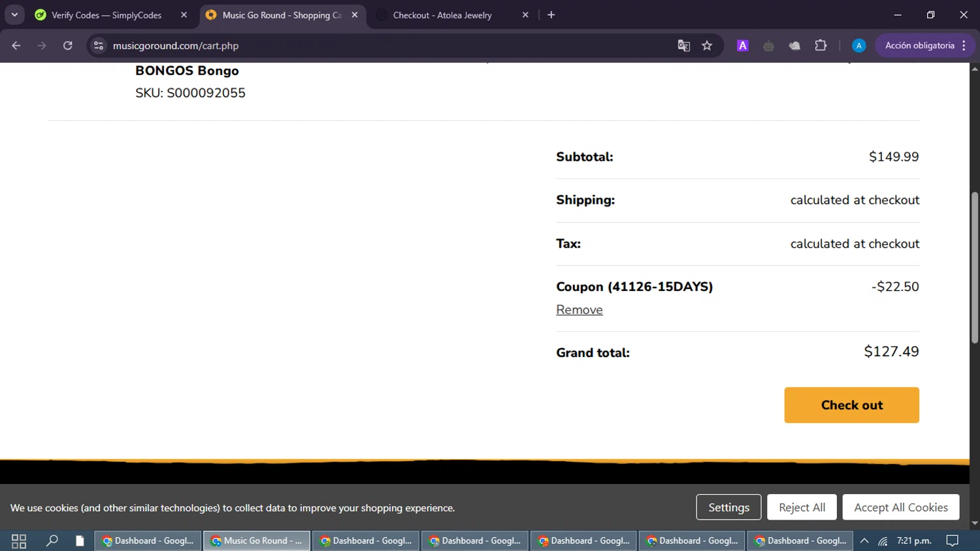Remove the applied coupon

point(580,310)
